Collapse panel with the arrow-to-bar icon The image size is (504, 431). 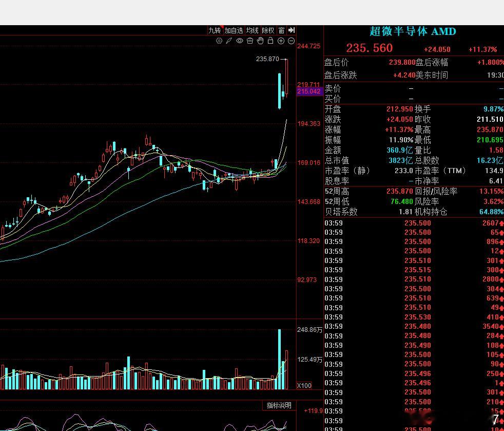(292, 30)
